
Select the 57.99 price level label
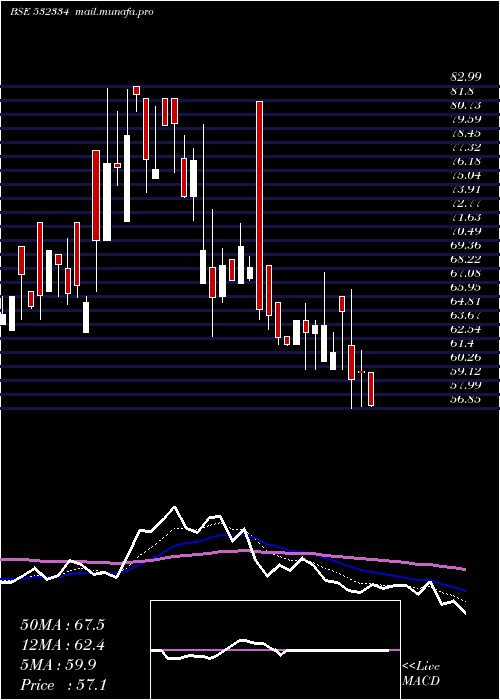tap(466, 385)
